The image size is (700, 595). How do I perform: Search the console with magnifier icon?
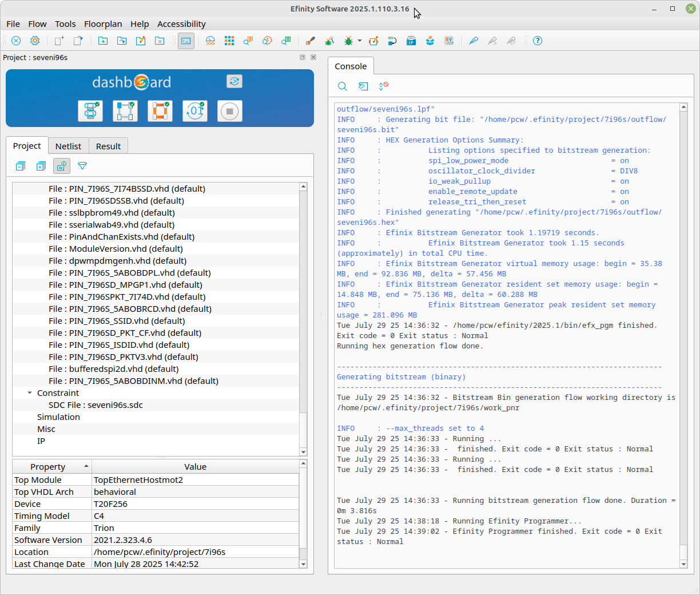[x=343, y=86]
